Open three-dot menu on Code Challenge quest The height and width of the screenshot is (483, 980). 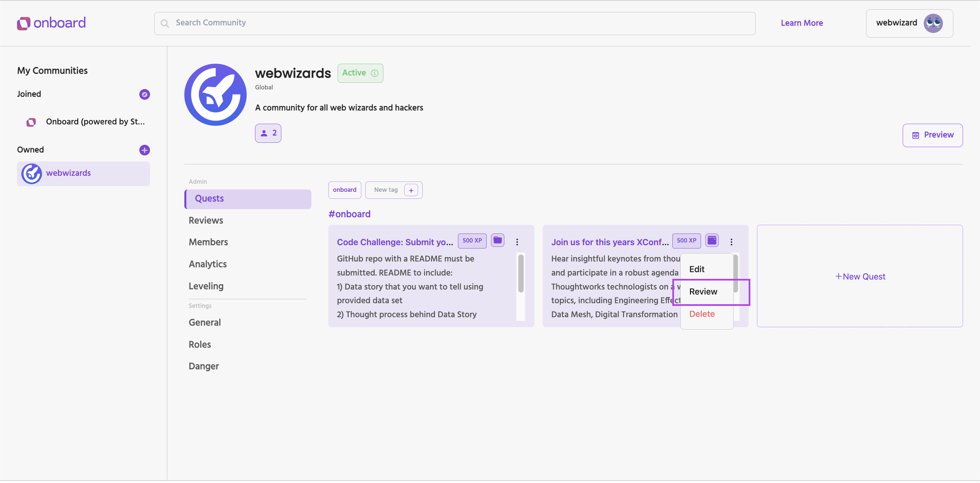click(517, 243)
